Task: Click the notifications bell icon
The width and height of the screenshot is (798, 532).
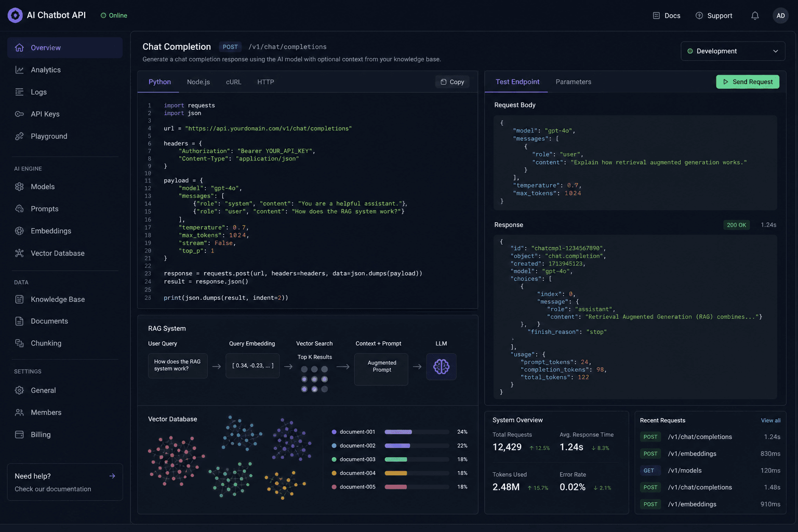Action: (x=755, y=16)
